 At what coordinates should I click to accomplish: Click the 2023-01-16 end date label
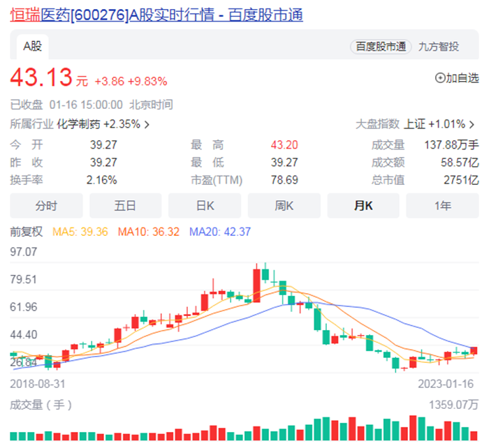[446, 384]
